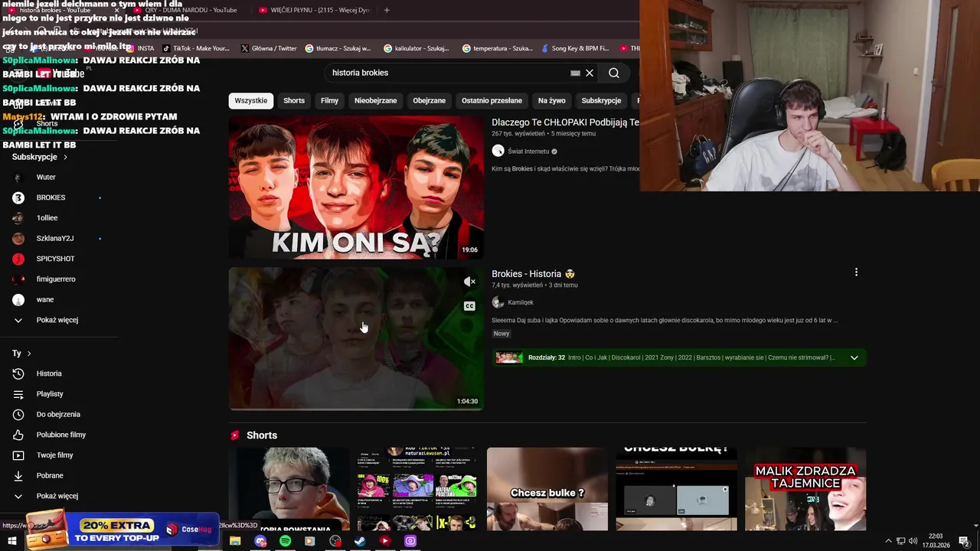Select the Obejrzane filter chip

[429, 100]
